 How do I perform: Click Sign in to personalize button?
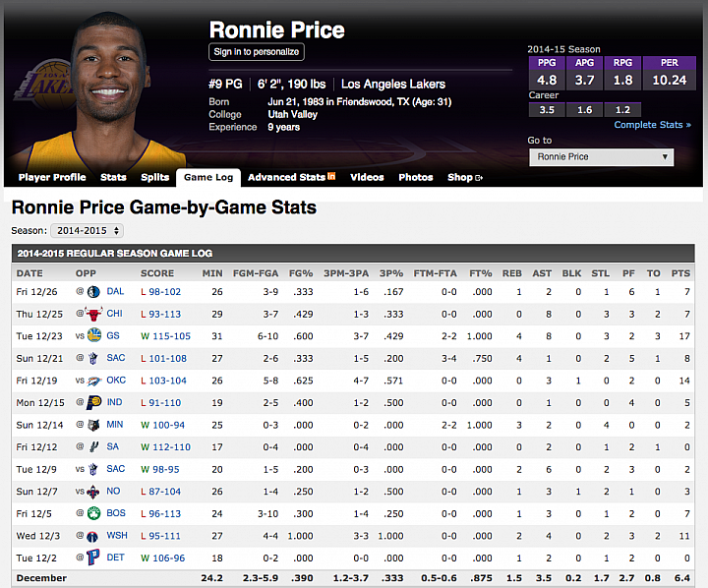click(x=257, y=52)
